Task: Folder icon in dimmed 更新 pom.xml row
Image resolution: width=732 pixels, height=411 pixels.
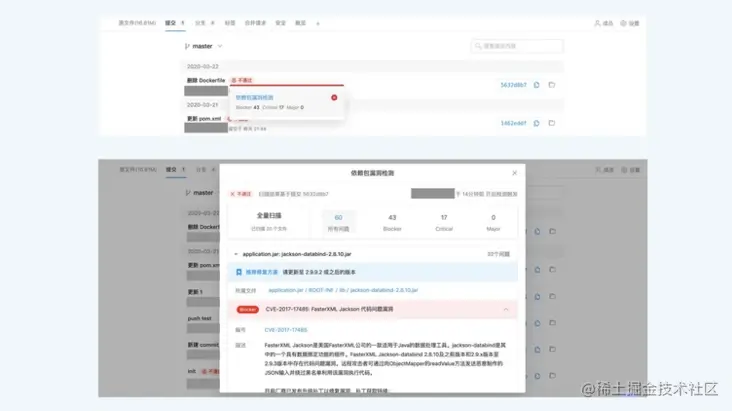Action: (x=552, y=269)
